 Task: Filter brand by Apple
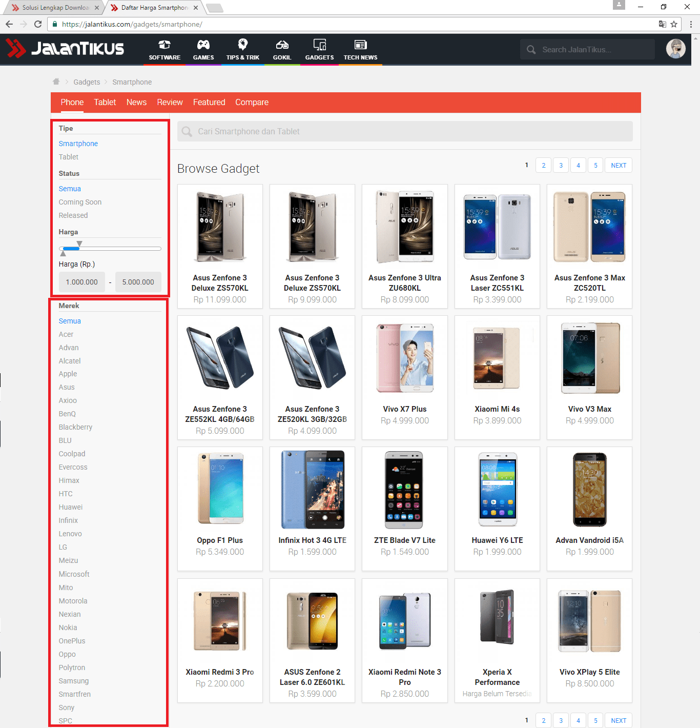68,374
